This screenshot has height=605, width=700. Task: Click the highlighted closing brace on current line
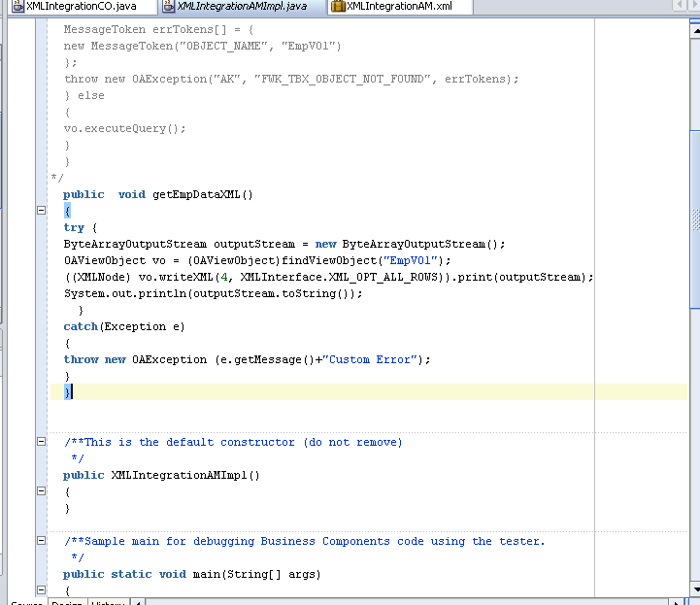pyautogui.click(x=67, y=392)
